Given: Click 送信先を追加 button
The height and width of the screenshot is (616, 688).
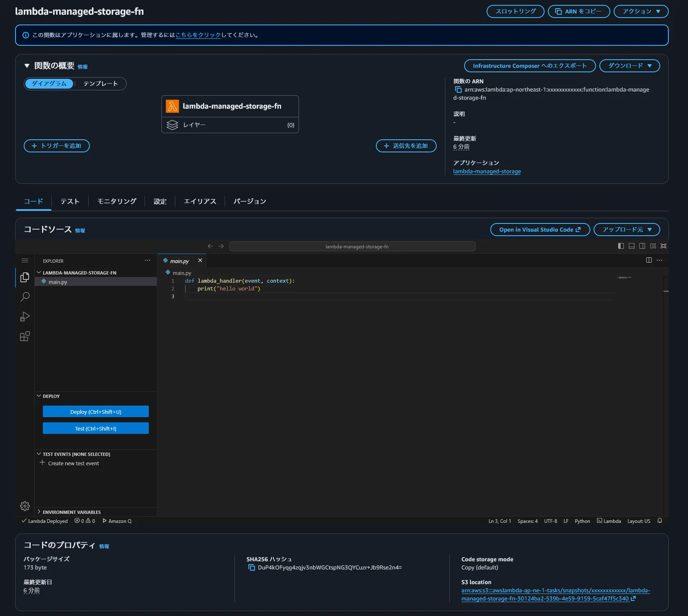Looking at the screenshot, I should [406, 146].
